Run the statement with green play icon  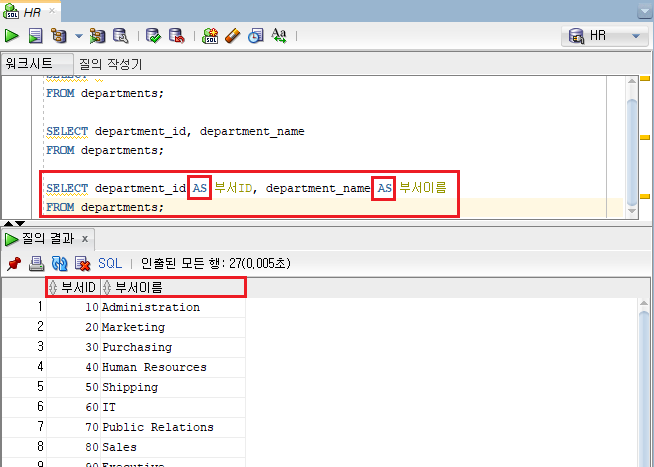click(11, 36)
